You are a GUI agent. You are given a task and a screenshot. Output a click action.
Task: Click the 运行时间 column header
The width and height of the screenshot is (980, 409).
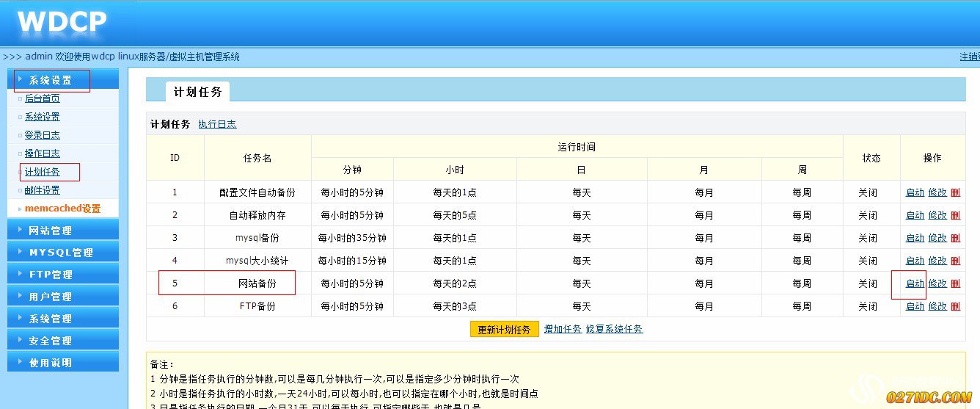(x=577, y=147)
